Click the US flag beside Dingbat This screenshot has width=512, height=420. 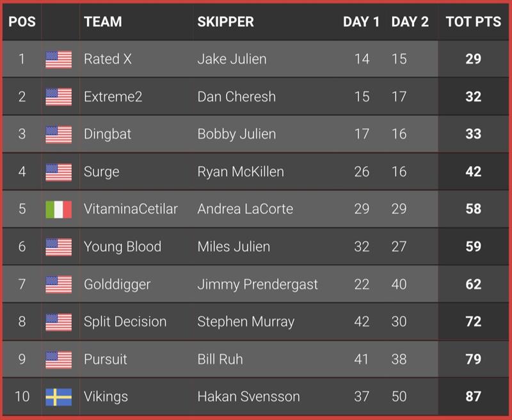pos(59,134)
